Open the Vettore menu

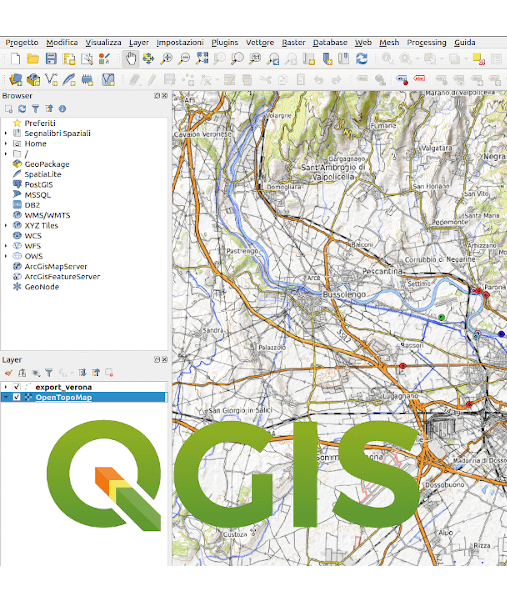click(260, 42)
